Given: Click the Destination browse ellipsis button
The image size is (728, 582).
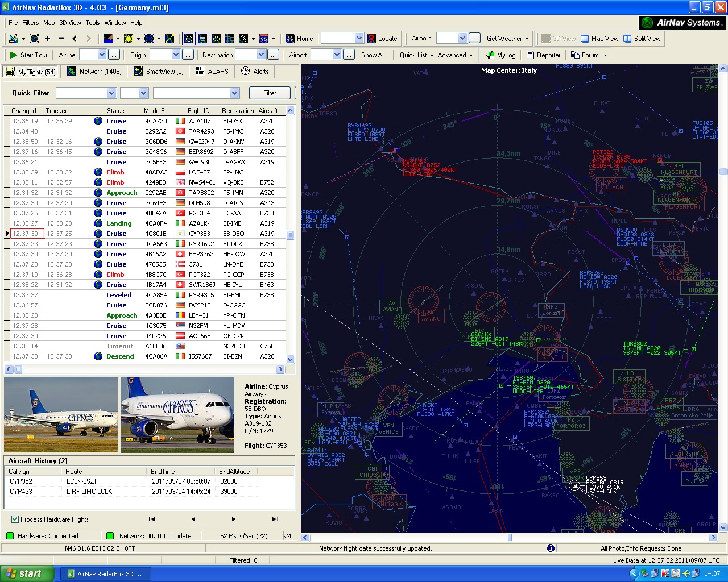Looking at the screenshot, I should pos(274,55).
